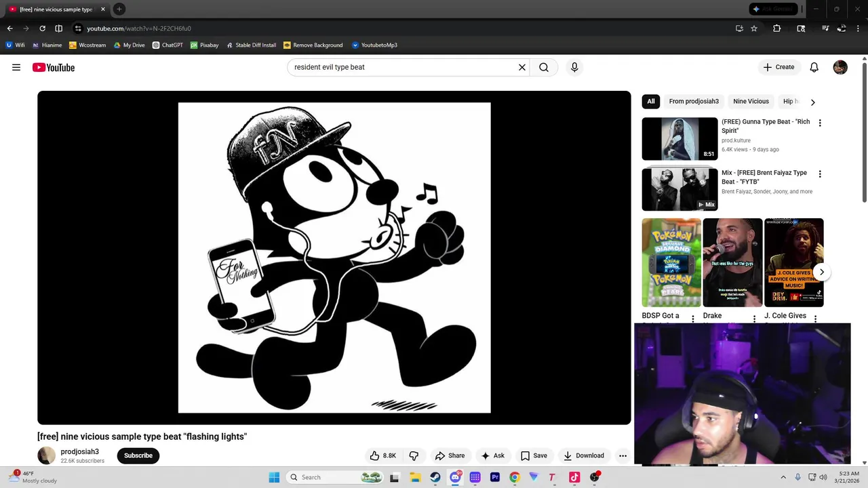Open TikTok from the taskbar
This screenshot has width=868, height=488.
point(574,477)
